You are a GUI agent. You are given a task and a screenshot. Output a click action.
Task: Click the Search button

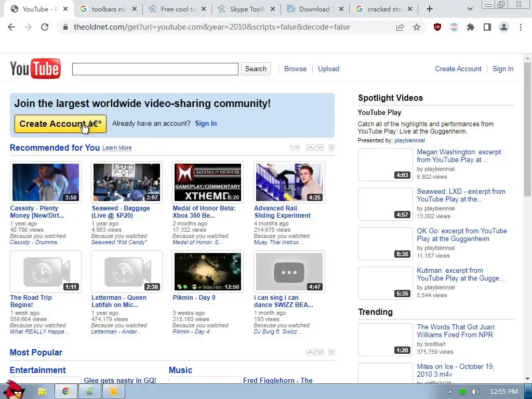256,69
